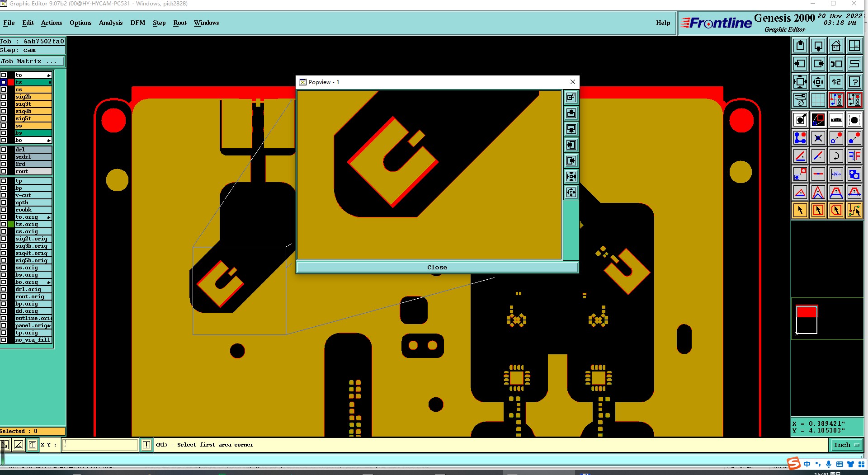Image resolution: width=868 pixels, height=475 pixels.
Task: Click the Popview pan down icon
Action: pyautogui.click(x=571, y=129)
